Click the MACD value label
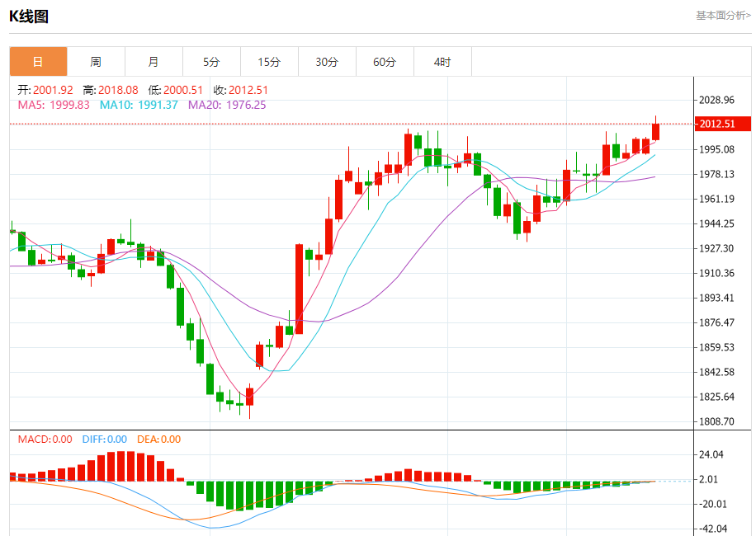This screenshot has height=536, width=756. [45, 440]
